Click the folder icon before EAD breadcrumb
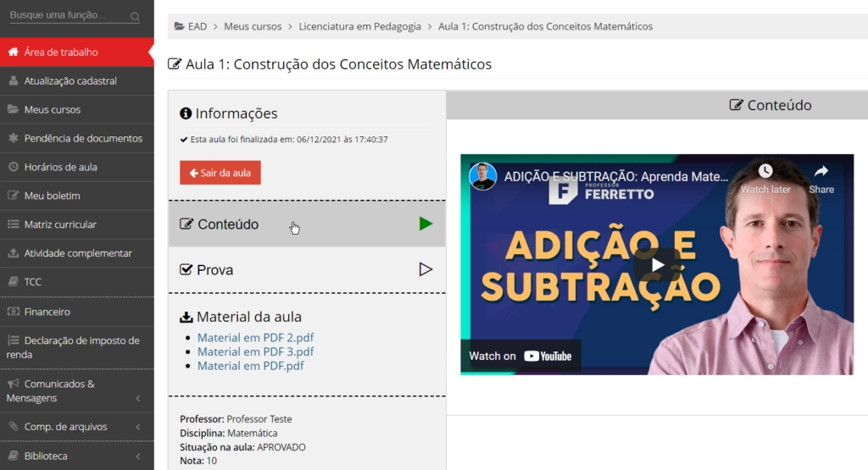This screenshot has height=470, width=868. click(179, 26)
